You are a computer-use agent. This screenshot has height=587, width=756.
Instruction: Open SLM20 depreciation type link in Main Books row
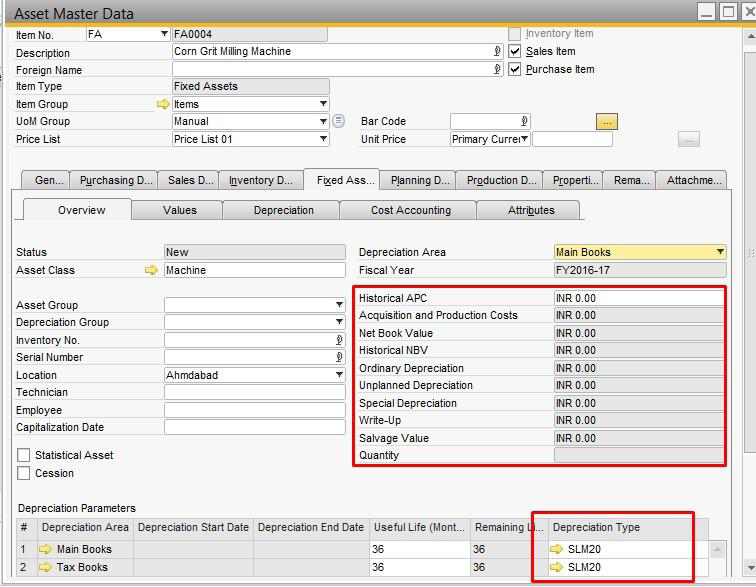click(558, 549)
